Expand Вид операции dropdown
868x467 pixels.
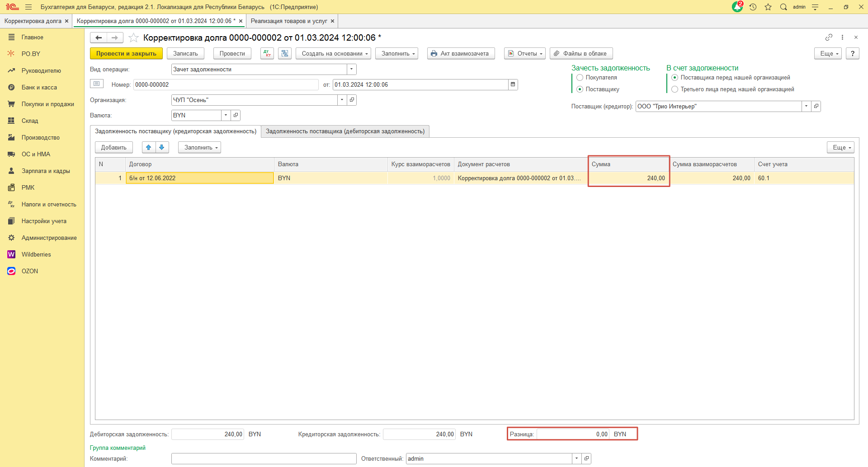(352, 69)
